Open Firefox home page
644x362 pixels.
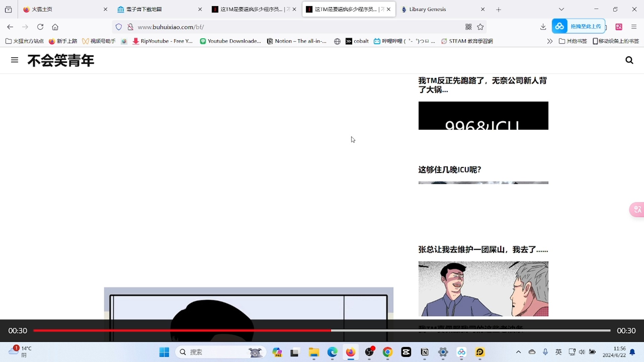pyautogui.click(x=55, y=27)
